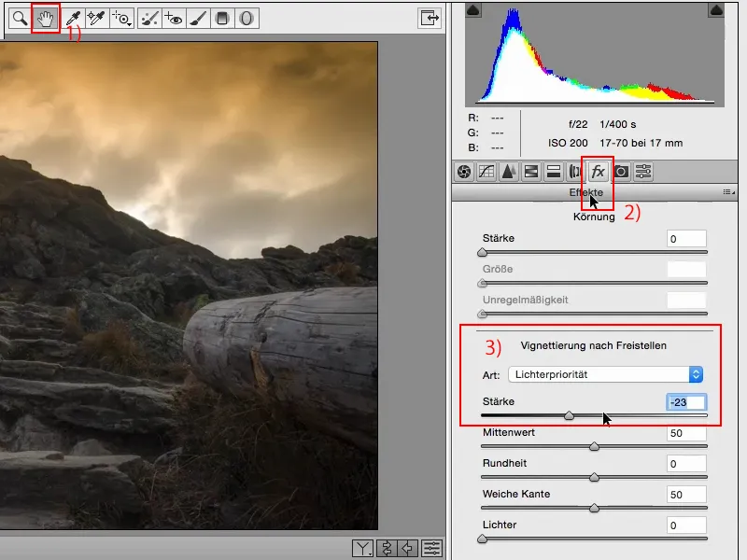The width and height of the screenshot is (747, 560).
Task: Click the Weiche Kante slider handle
Action: click(594, 508)
